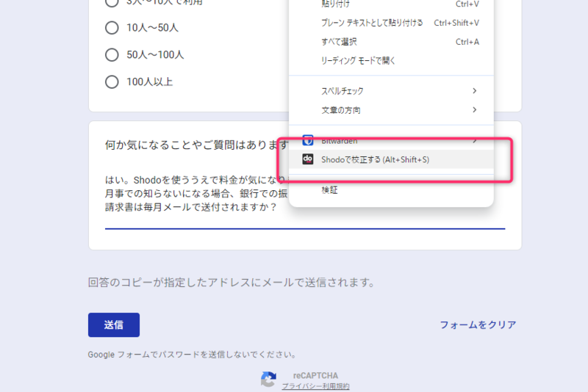The width and height of the screenshot is (588, 392).
Task: Select the 10人～50人 radio button
Action: point(112,28)
